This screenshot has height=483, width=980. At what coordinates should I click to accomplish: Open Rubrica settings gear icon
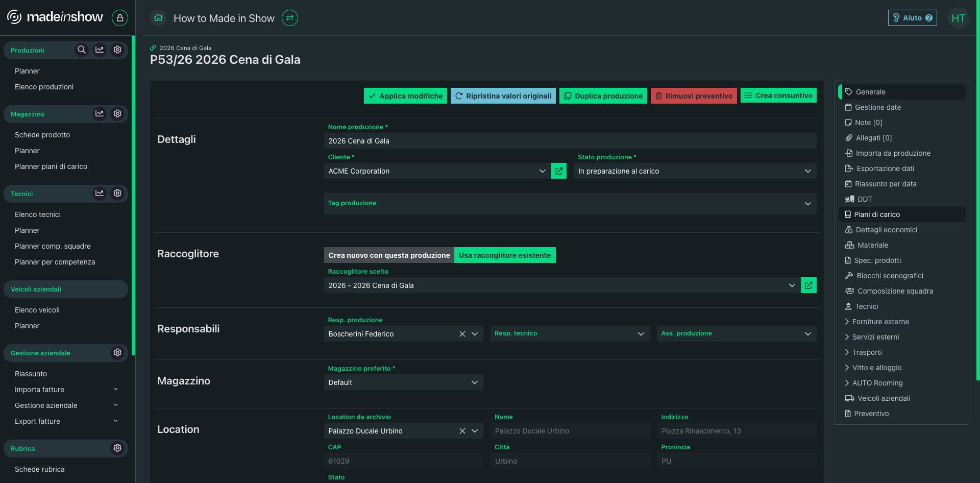(x=117, y=448)
